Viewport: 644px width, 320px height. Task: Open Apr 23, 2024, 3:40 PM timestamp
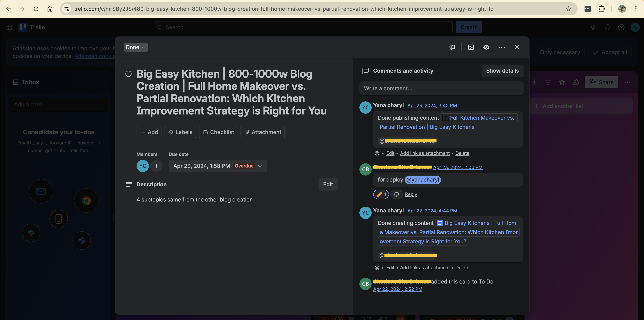(432, 106)
